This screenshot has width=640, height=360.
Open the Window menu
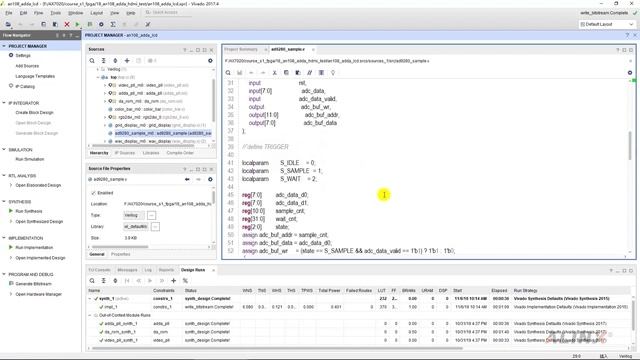[76, 13]
